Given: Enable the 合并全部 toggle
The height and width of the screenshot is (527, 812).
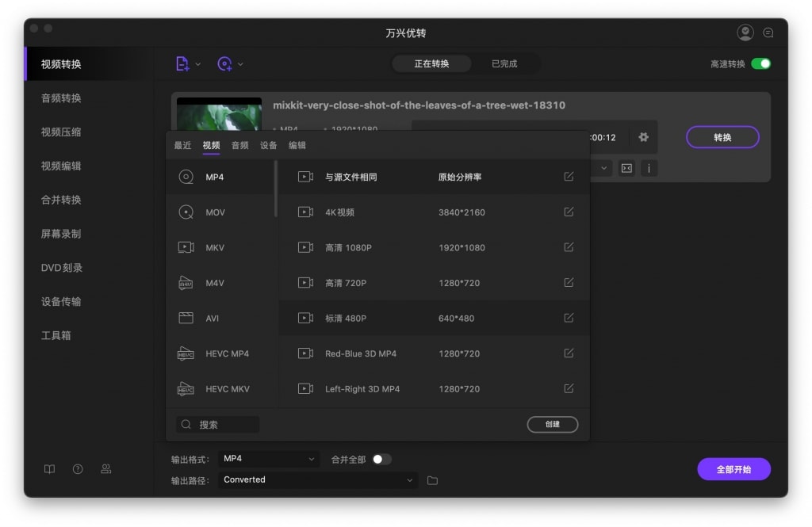Looking at the screenshot, I should coord(381,459).
